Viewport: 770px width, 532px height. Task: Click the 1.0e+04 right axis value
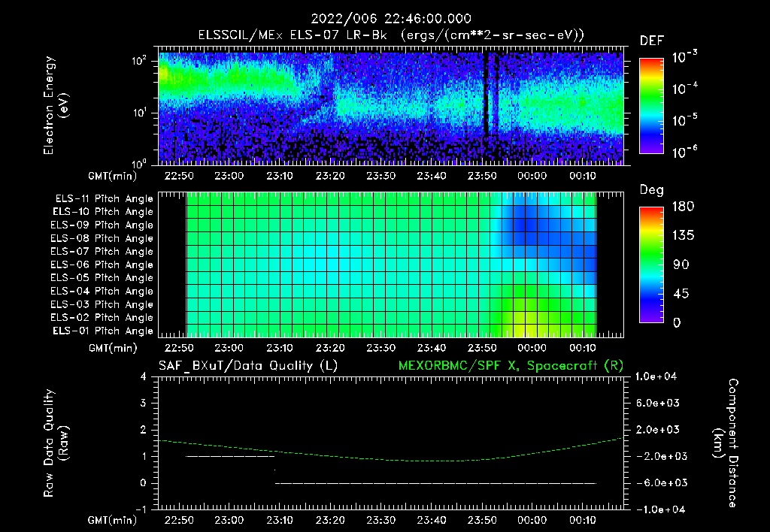point(656,376)
